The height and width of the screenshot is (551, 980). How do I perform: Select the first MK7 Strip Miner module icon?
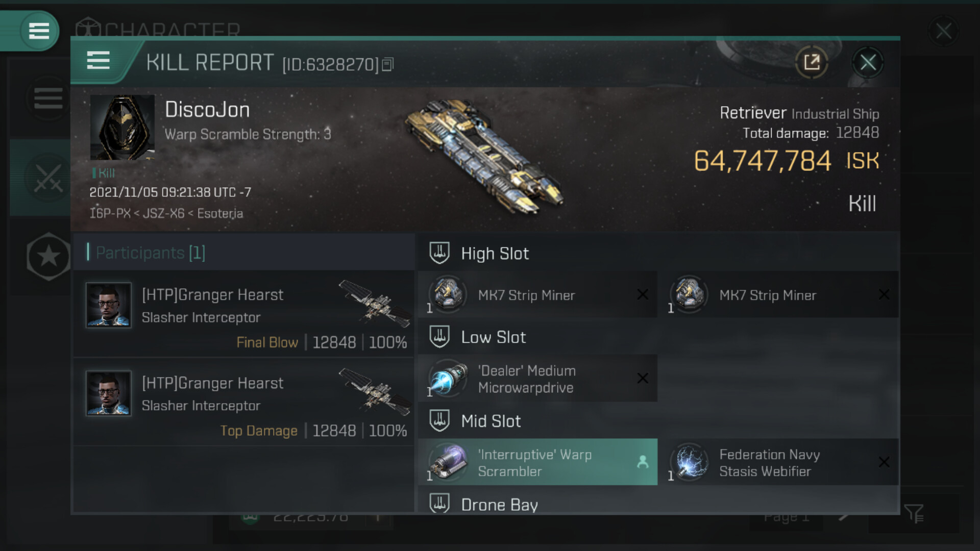click(x=448, y=294)
